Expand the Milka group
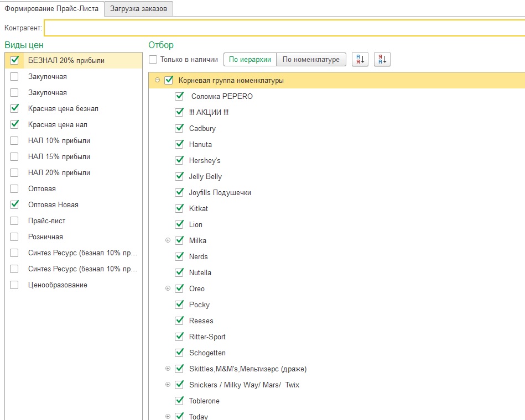The image size is (525, 420). point(168,240)
